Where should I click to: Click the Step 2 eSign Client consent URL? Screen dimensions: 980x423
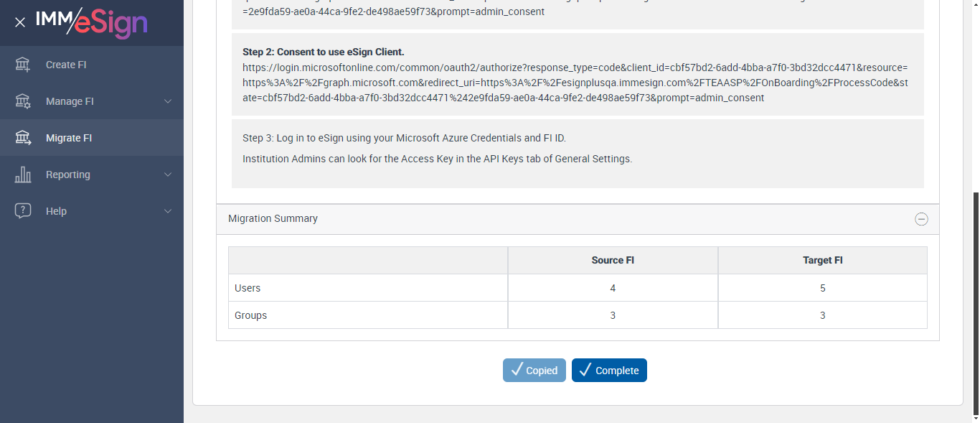pyautogui.click(x=575, y=83)
